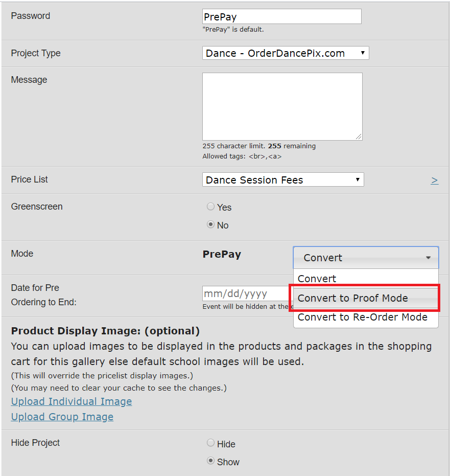Choose the plain Convert option in list

(317, 279)
